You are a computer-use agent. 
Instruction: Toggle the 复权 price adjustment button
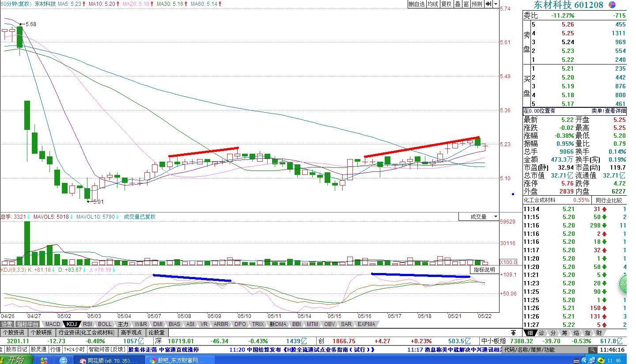(x=447, y=4)
